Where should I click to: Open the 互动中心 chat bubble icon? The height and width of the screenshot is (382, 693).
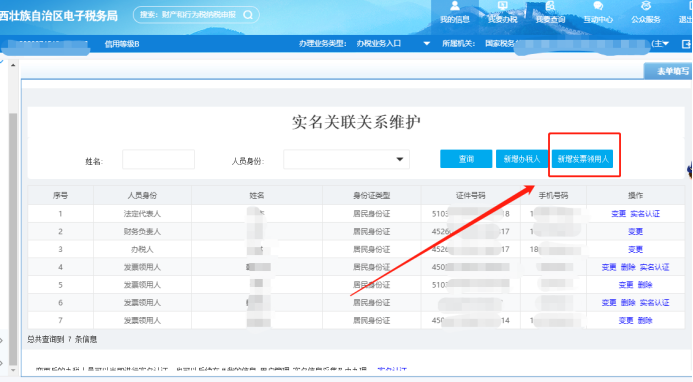coord(598,6)
